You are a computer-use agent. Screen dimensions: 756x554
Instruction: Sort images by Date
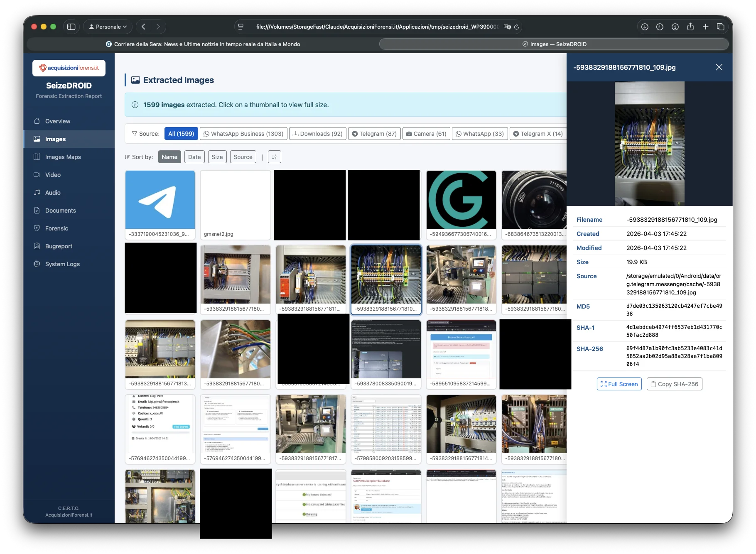tap(194, 157)
